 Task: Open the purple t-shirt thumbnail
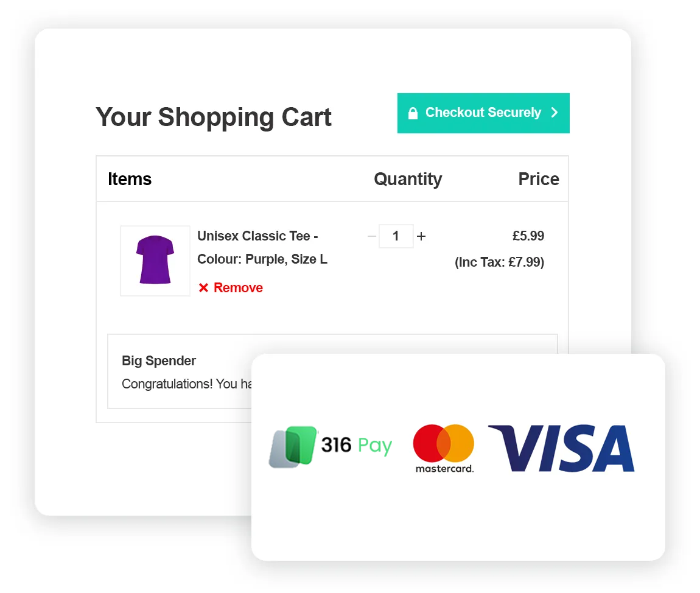[155, 261]
